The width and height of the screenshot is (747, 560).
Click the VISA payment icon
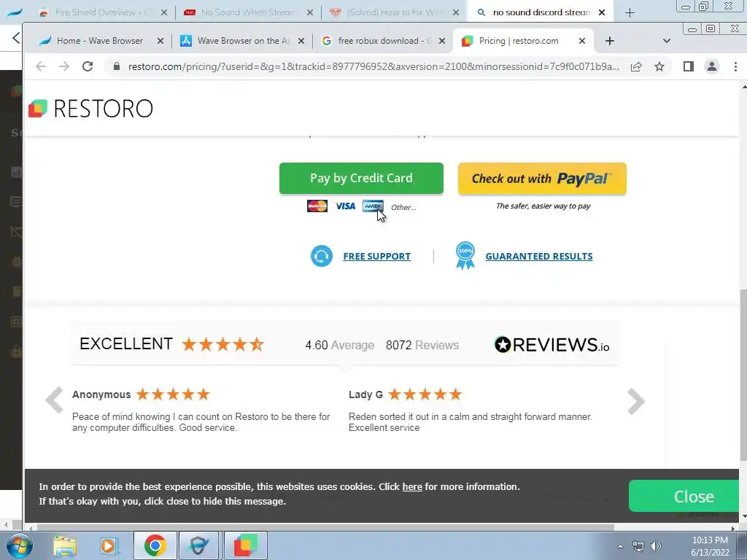pos(345,206)
